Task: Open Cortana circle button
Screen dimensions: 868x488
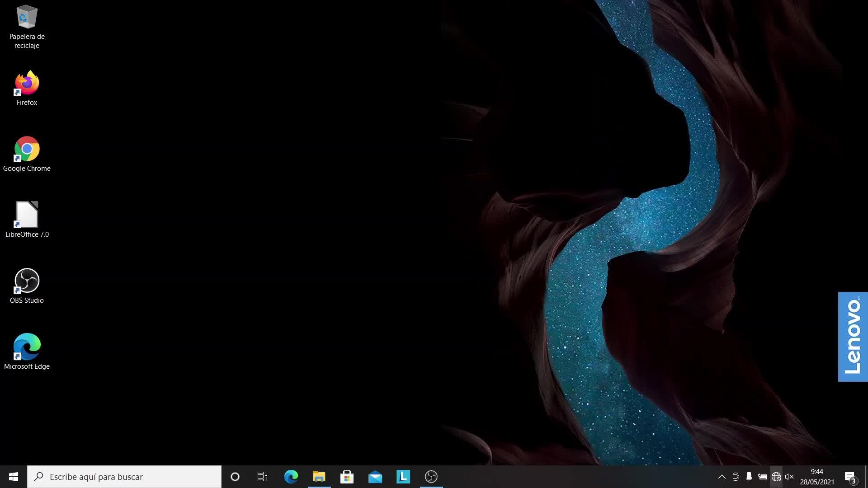Action: point(235,477)
